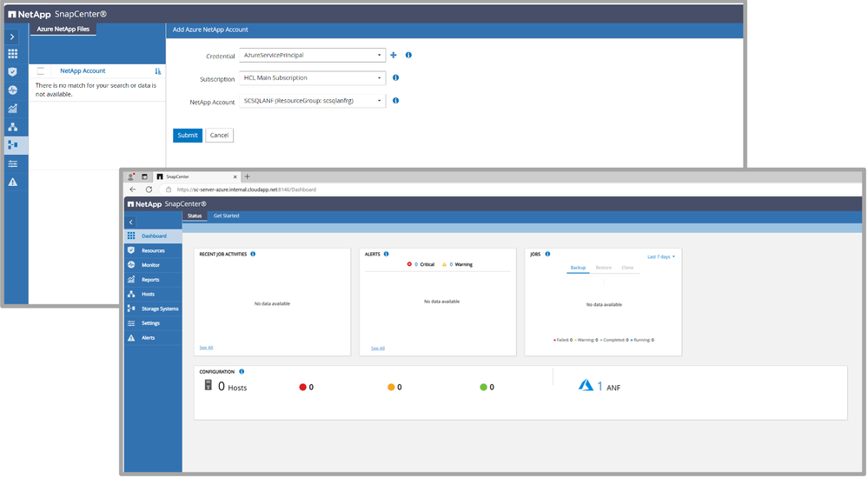Open Settings sliders icon in the back window sidebar
Image resolution: width=868 pixels, height=478 pixels.
[x=12, y=164]
